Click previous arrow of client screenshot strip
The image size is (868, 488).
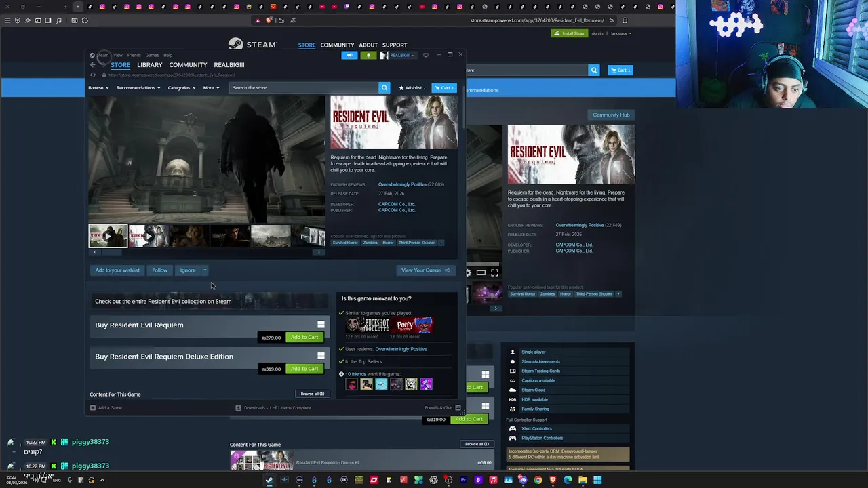pyautogui.click(x=95, y=252)
